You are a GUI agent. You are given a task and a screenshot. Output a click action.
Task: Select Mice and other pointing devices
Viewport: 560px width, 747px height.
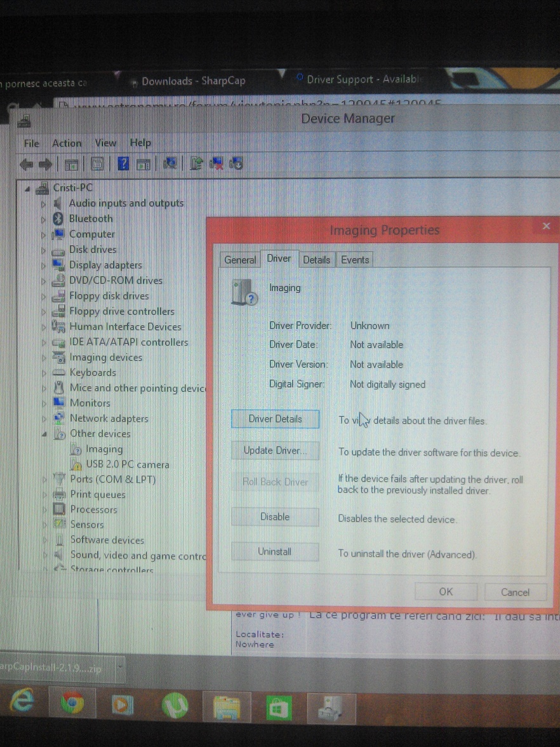point(138,387)
